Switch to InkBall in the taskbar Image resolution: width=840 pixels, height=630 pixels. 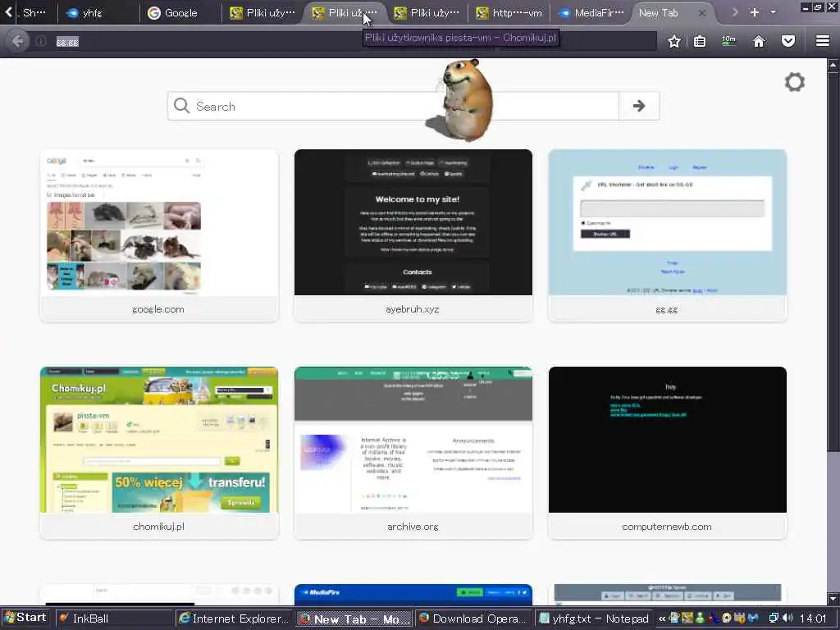[x=113, y=619]
